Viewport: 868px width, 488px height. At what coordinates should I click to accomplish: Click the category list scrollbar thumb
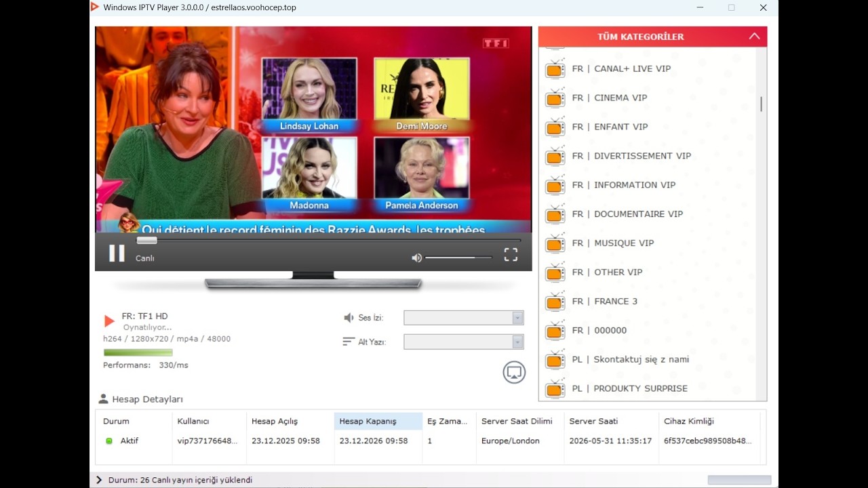(762, 104)
